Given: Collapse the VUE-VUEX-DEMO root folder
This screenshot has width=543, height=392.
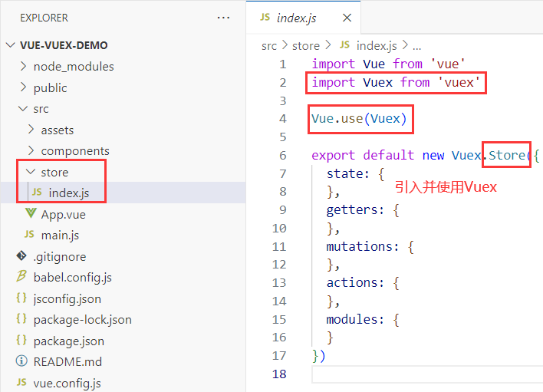Looking at the screenshot, I should (11, 45).
